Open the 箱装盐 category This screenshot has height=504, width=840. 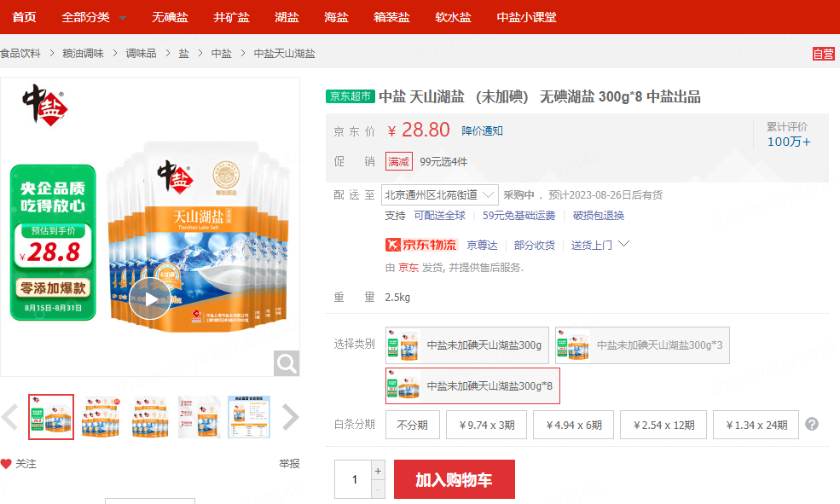click(391, 17)
